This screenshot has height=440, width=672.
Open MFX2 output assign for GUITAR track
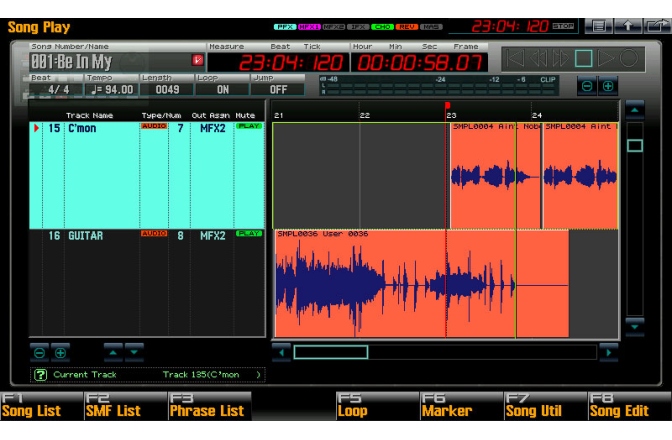pos(213,236)
